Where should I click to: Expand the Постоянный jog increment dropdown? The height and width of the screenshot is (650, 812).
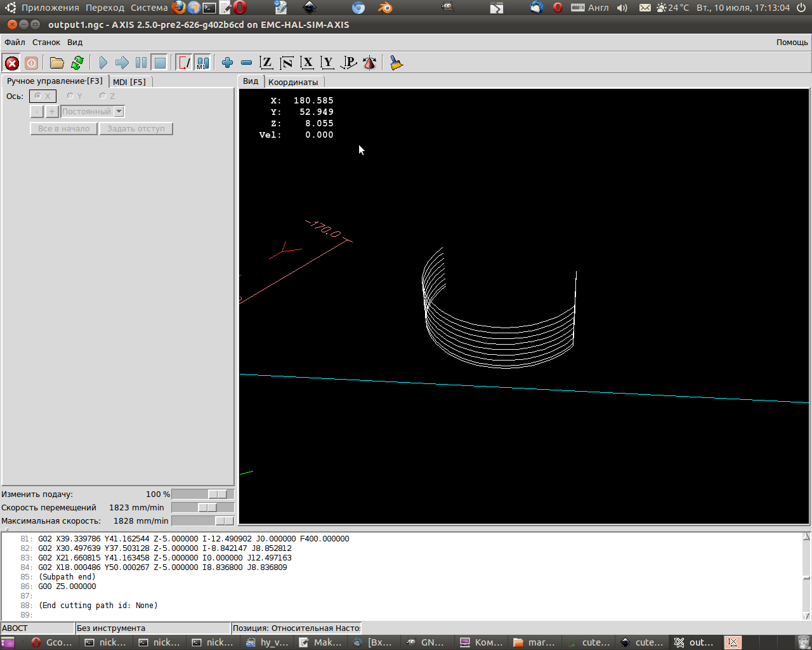pyautogui.click(x=119, y=112)
